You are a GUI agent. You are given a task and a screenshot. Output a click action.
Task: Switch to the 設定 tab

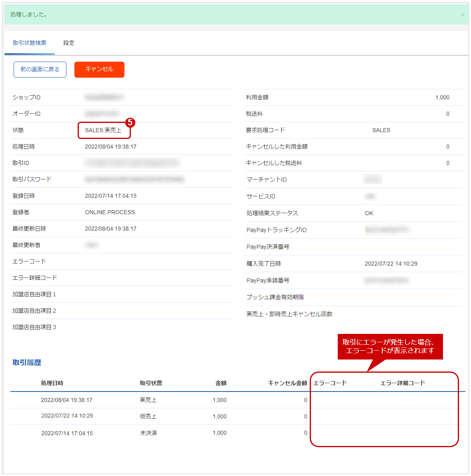(68, 43)
